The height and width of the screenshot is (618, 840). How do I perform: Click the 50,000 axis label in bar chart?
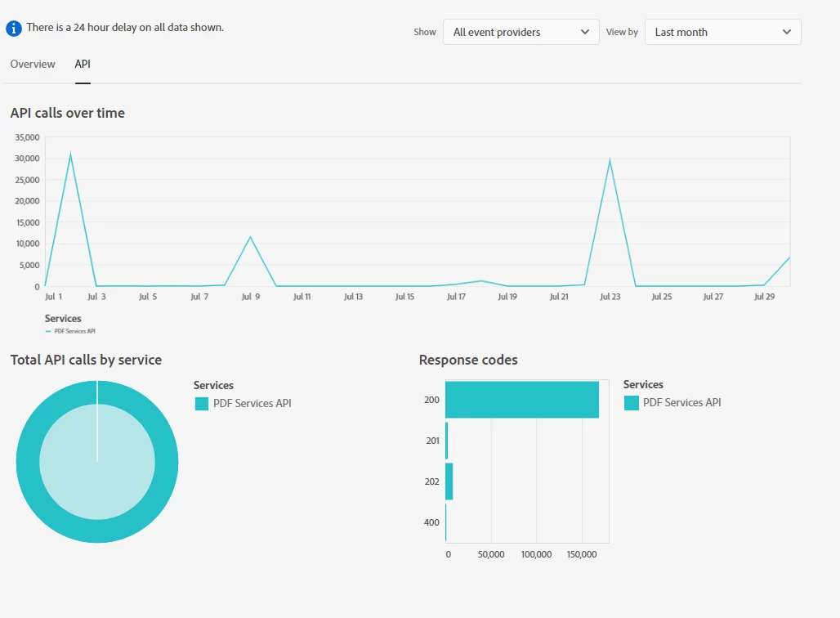pos(491,554)
